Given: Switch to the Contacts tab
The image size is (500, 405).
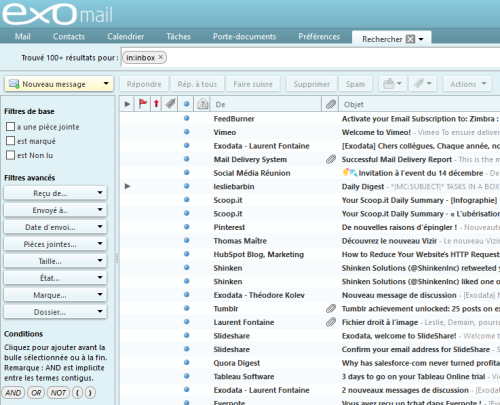Looking at the screenshot, I should click(x=69, y=36).
